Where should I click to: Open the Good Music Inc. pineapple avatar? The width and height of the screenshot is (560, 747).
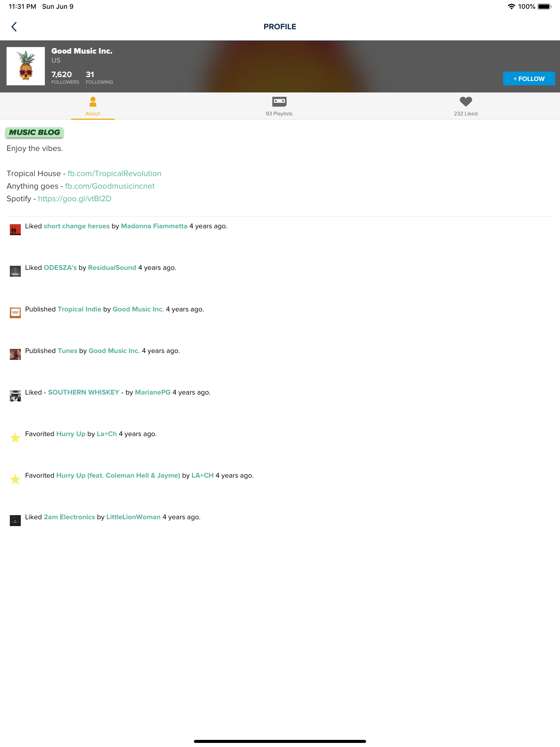(26, 66)
